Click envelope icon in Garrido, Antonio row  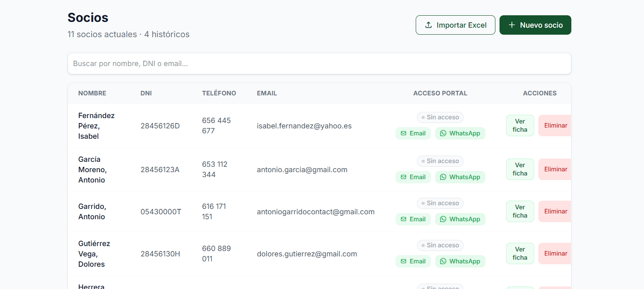(x=404, y=219)
